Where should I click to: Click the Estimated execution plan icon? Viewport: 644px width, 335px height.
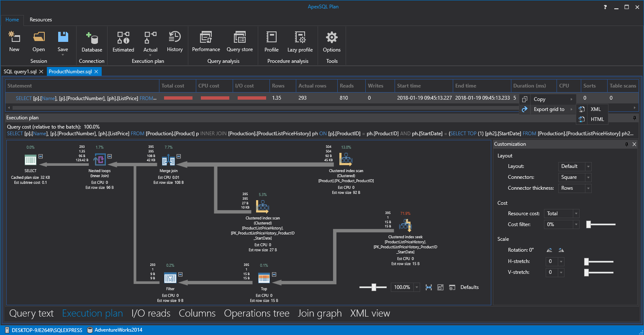click(123, 38)
